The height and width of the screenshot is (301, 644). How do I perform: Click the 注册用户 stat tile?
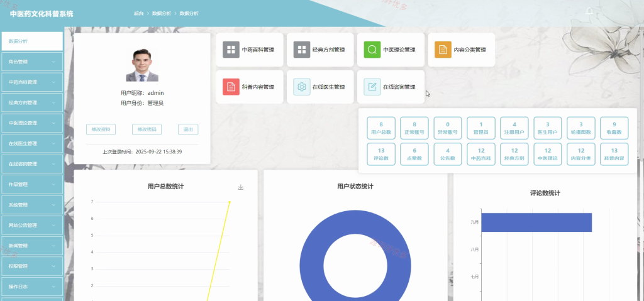coord(514,128)
